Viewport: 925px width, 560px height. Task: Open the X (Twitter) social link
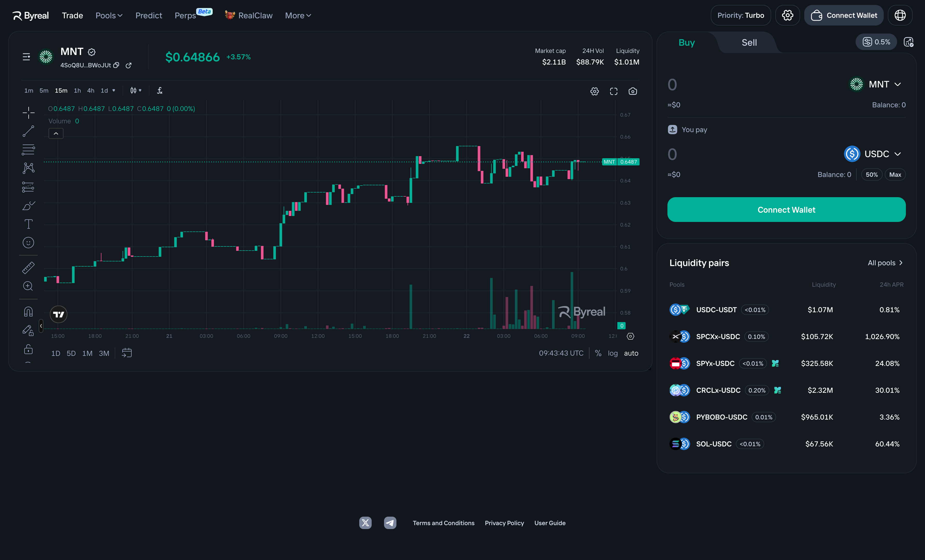click(x=365, y=523)
